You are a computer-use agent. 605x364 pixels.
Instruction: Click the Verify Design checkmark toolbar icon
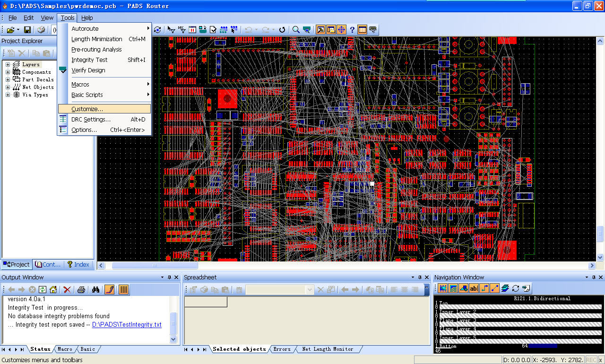(x=214, y=30)
